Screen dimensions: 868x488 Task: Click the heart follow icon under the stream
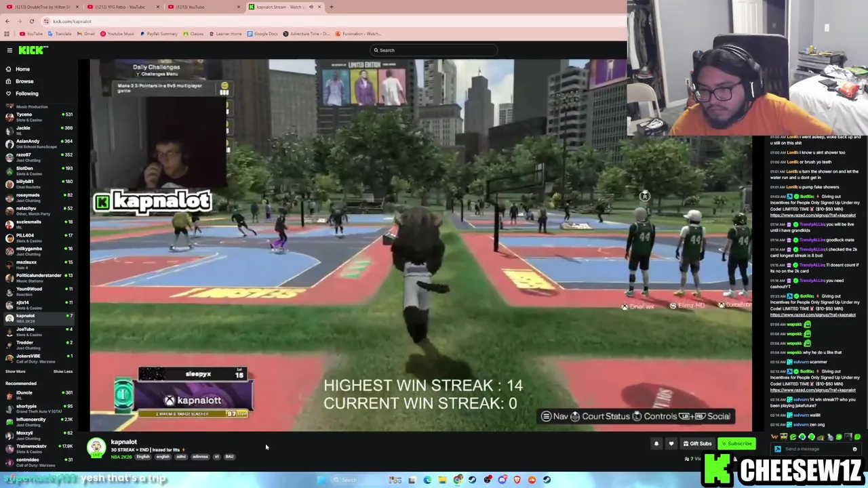[671, 444]
